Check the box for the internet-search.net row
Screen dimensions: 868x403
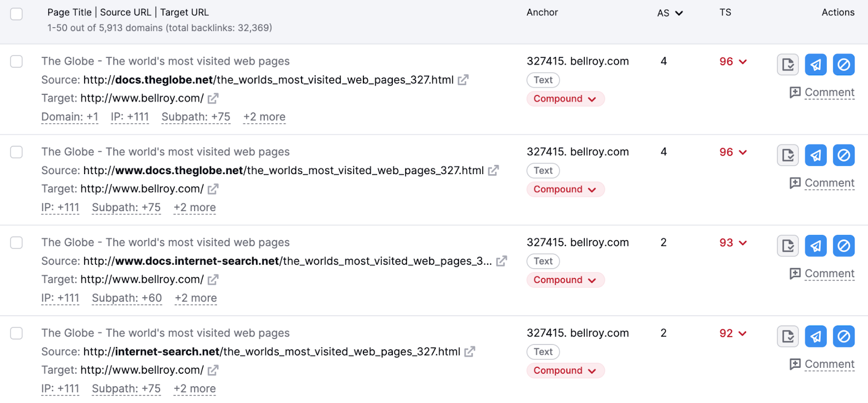point(17,333)
